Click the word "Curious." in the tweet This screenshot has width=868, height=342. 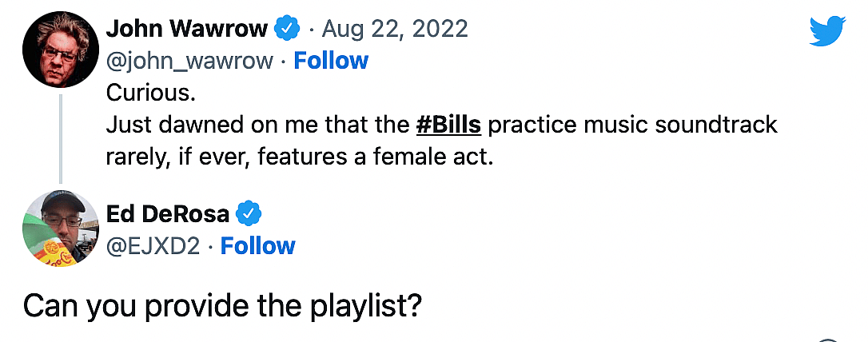point(150,93)
